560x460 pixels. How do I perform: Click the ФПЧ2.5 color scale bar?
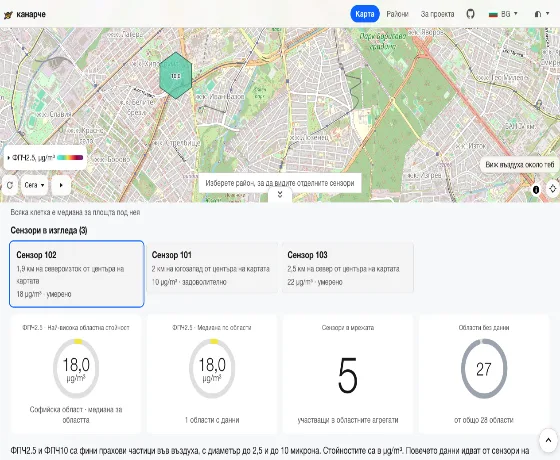coord(70,158)
